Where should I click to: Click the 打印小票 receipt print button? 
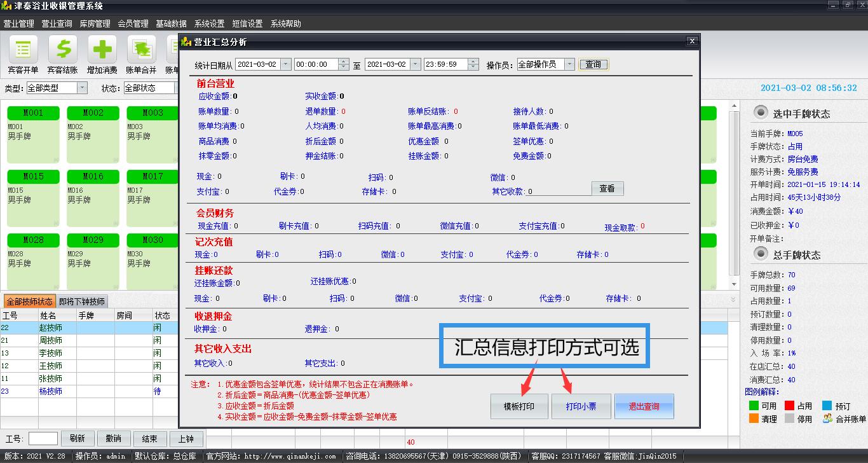coord(581,406)
